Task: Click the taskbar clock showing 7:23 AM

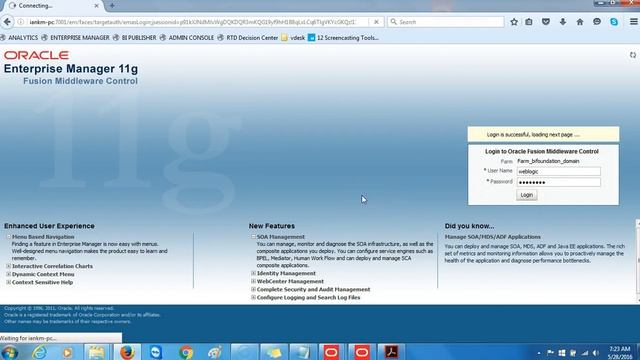Action: point(620,353)
